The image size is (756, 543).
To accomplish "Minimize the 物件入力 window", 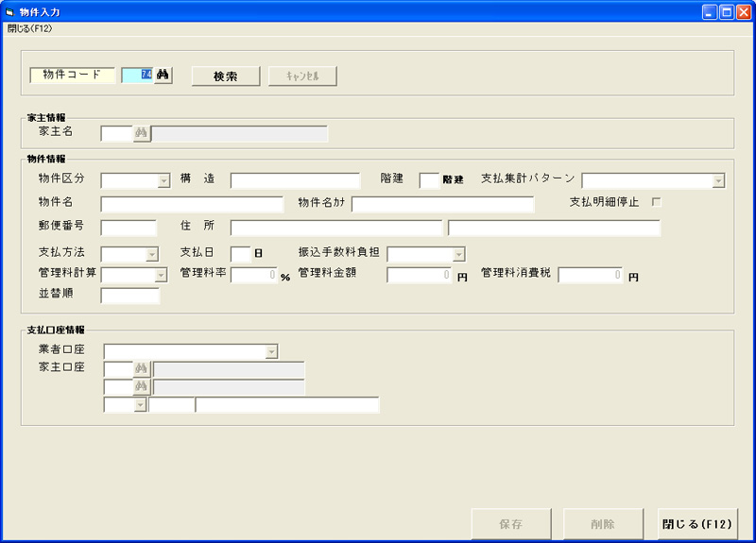I will coord(710,12).
